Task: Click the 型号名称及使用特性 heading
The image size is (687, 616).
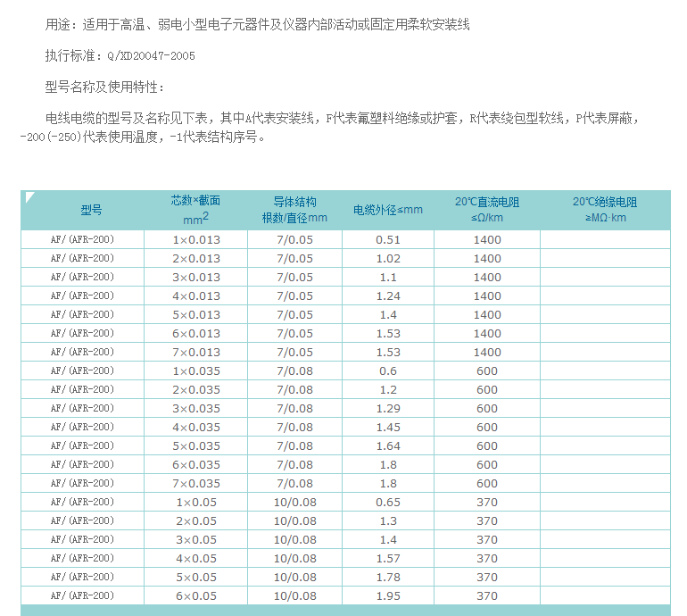Action: tap(104, 87)
